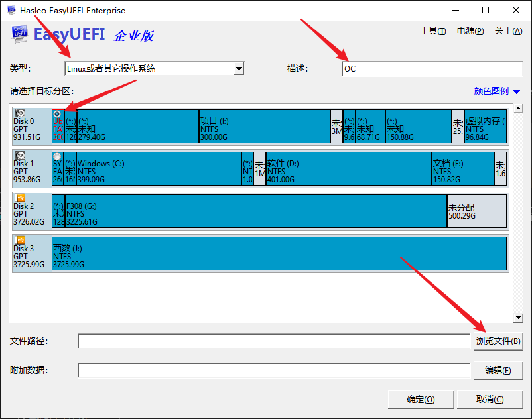The width and height of the screenshot is (532, 419).
Task: Click the scrollbar down arrow in disk list
Action: pyautogui.click(x=518, y=318)
